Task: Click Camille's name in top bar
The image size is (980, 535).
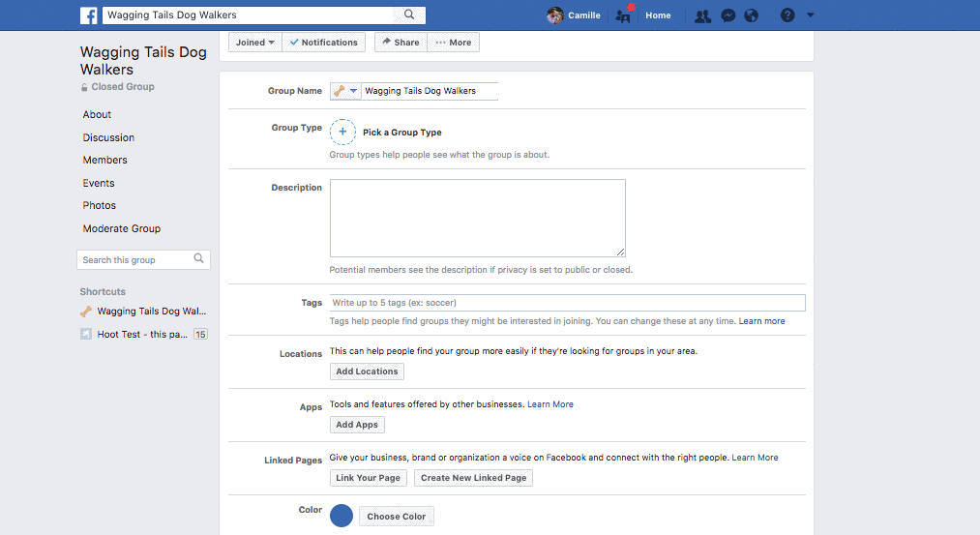Action: [583, 15]
